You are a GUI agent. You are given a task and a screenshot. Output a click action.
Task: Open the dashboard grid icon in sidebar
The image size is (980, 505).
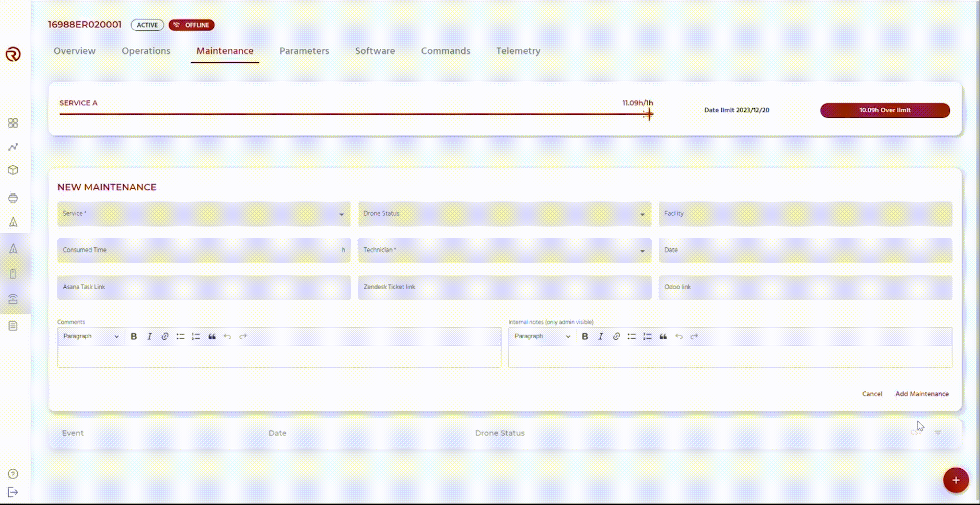tap(13, 123)
